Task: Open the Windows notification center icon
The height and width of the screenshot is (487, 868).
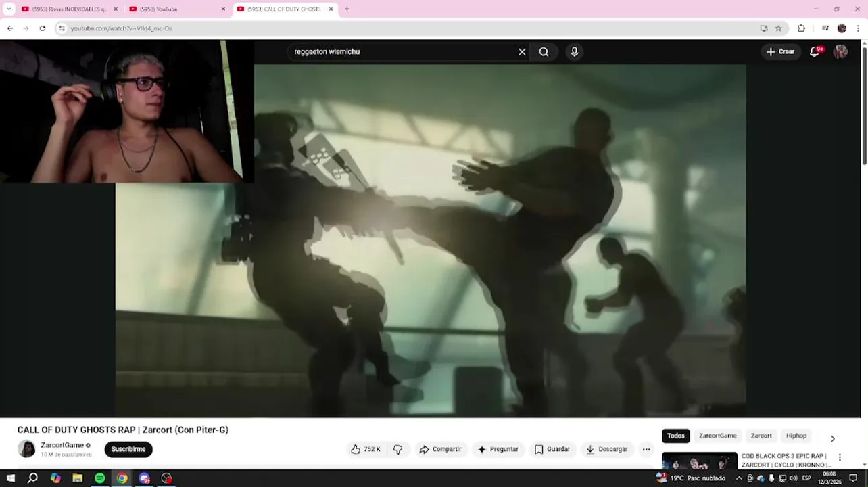Action: (854, 478)
